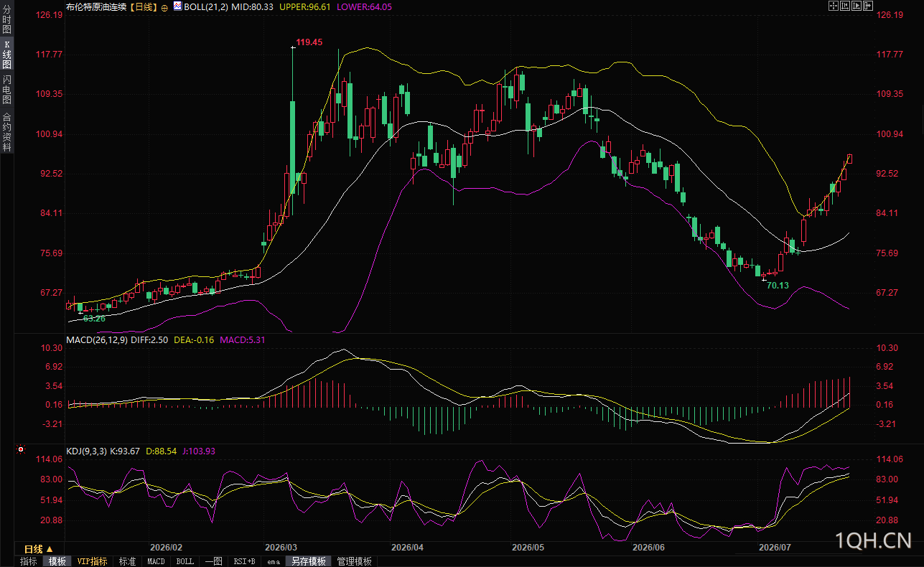
Task: Click the 119.45 high price marker
Action: (309, 42)
